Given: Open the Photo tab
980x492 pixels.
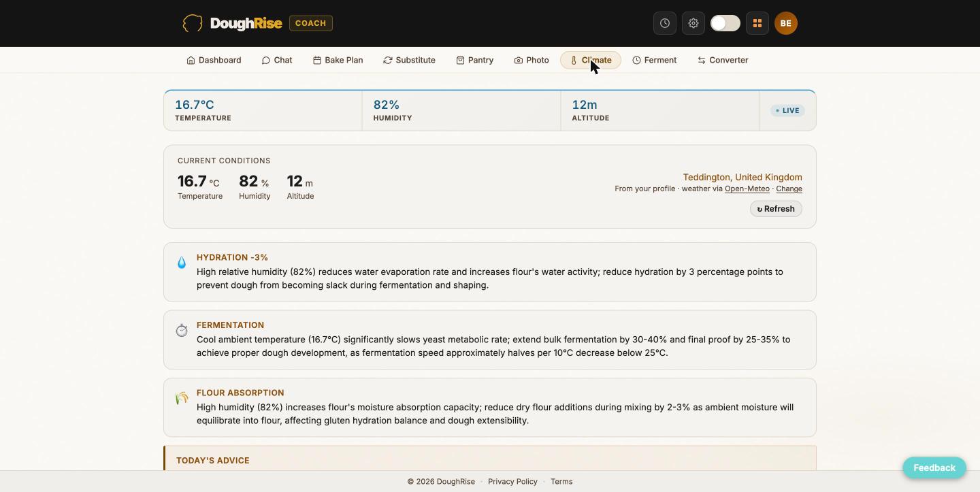Looking at the screenshot, I should point(532,60).
